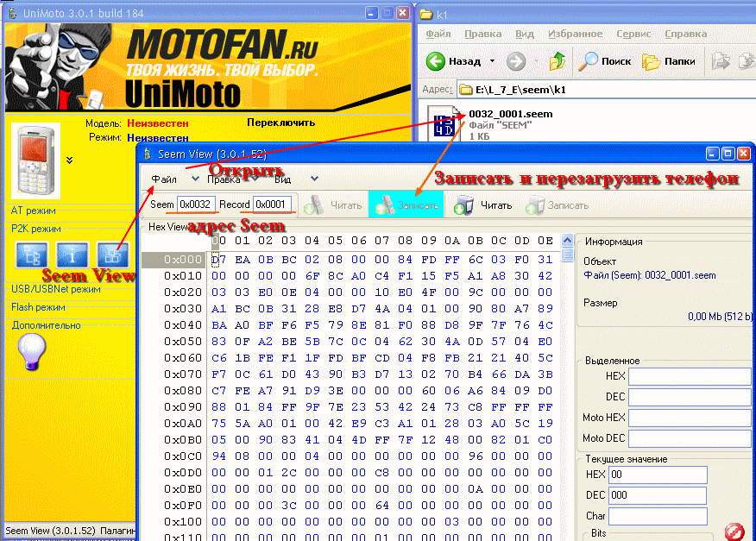Select the 0032_0001.seem file icon
Image resolution: width=756 pixels, height=541 pixels.
tap(443, 124)
